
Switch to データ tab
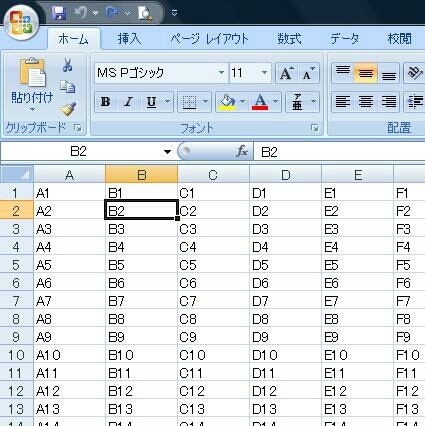345,39
